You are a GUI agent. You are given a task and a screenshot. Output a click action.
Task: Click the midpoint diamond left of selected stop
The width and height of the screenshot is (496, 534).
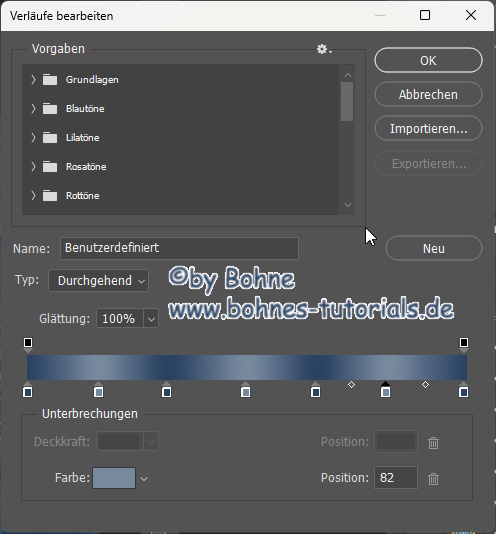pyautogui.click(x=352, y=385)
